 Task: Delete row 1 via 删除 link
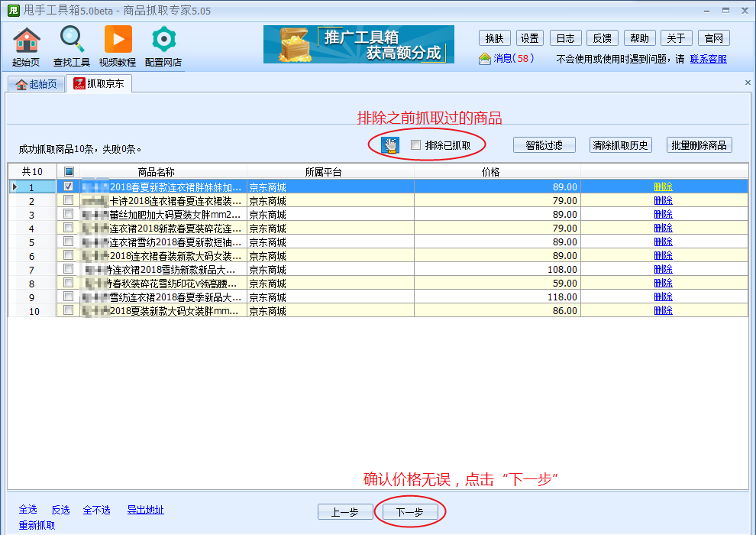point(663,186)
